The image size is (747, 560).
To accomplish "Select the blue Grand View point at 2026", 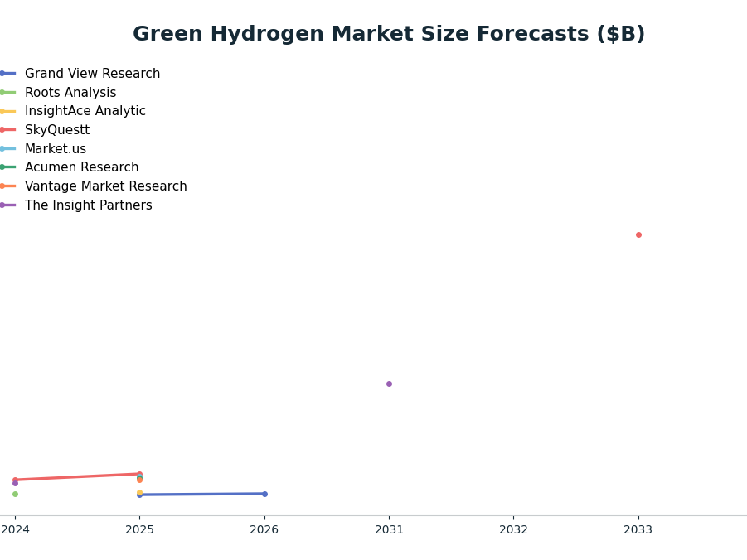I will coord(264,494).
